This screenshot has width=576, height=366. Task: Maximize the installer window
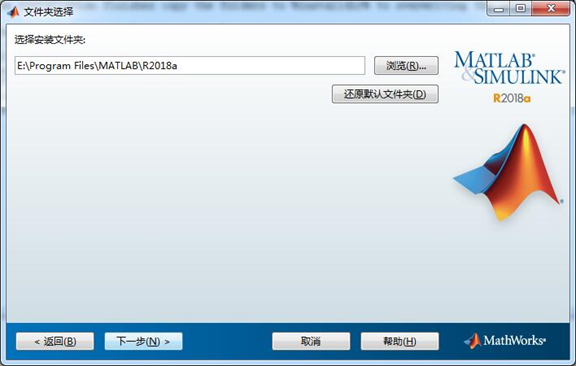pos(520,8)
